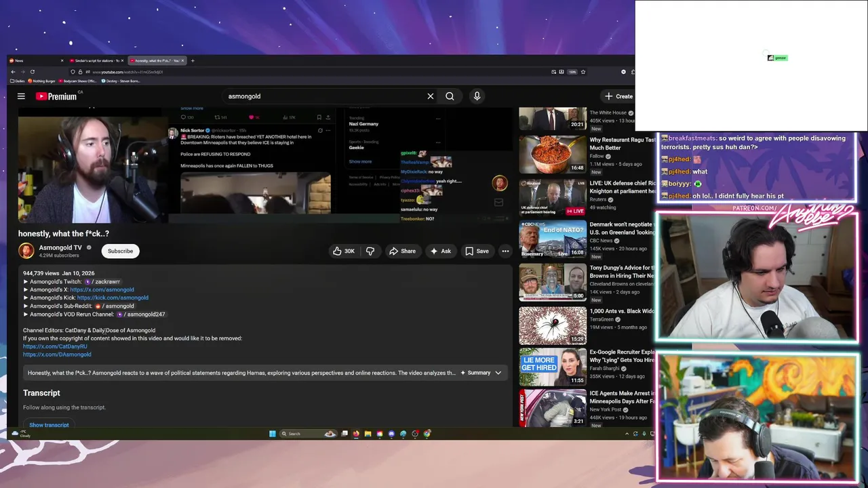Open Windows Start menu
Screen dimensions: 868x488
click(272, 434)
